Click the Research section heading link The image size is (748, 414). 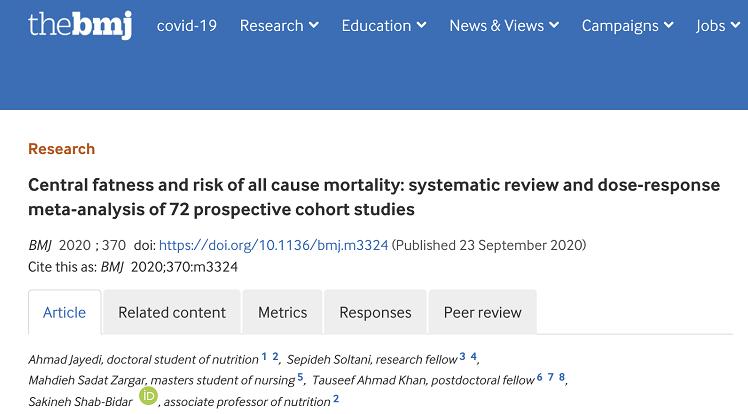(x=62, y=149)
